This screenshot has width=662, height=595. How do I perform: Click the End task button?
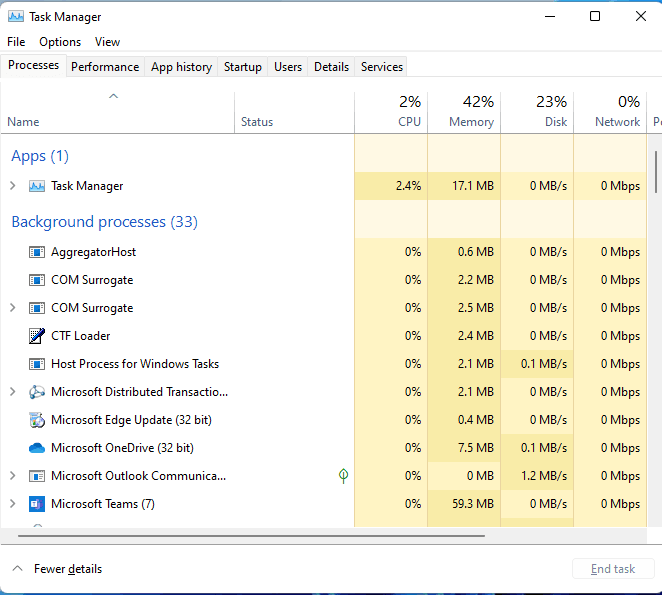pos(613,569)
